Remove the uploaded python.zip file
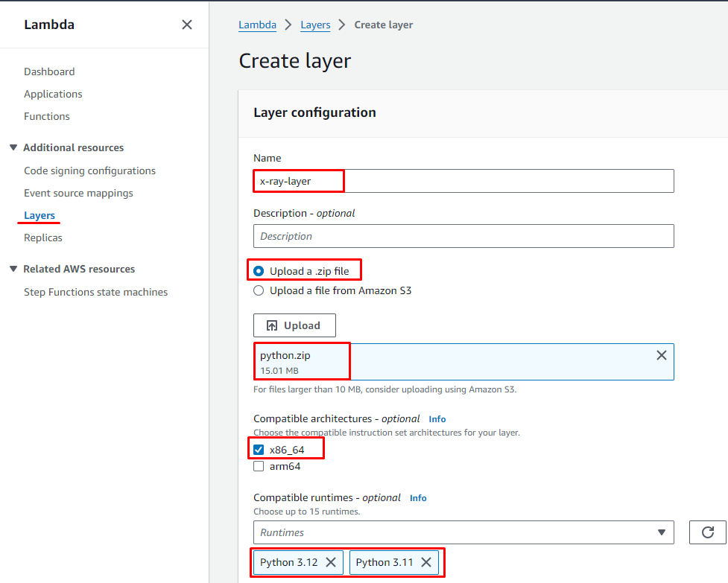Viewport: 728px width, 583px height. click(661, 355)
